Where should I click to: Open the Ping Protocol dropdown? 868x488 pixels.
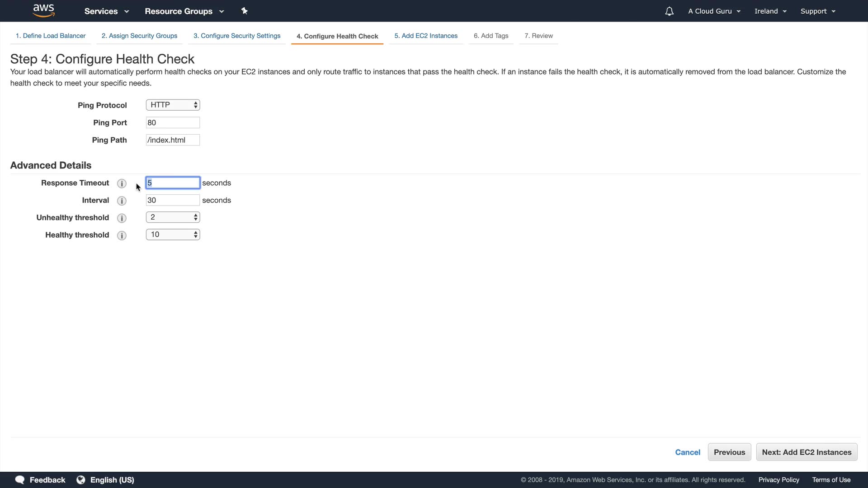[x=173, y=105]
